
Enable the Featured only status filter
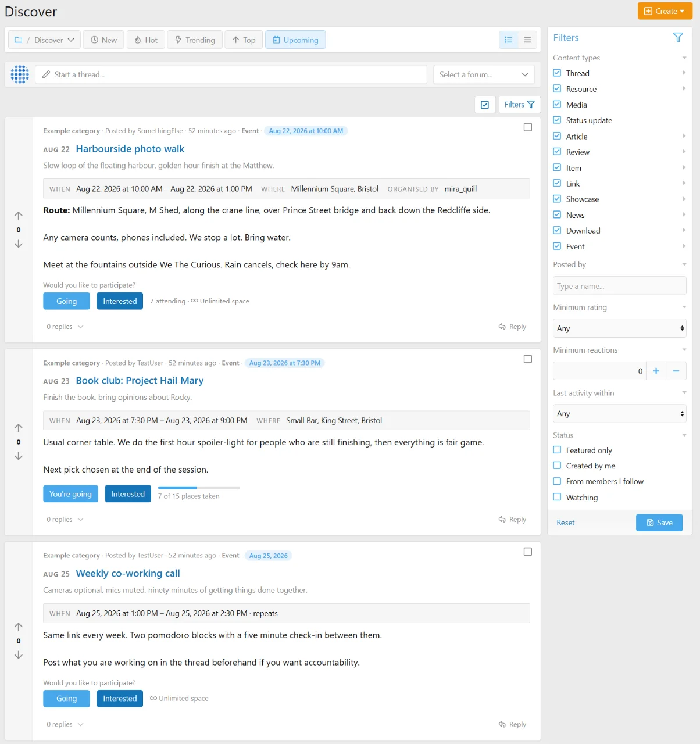coord(557,450)
